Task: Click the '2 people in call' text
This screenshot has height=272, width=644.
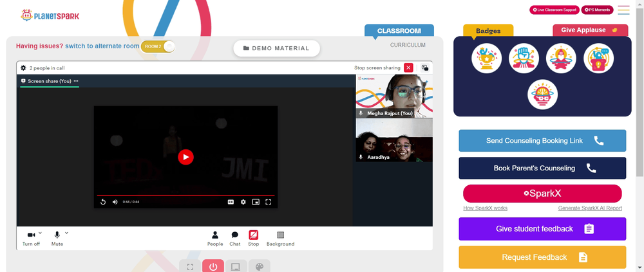Action: (47, 68)
